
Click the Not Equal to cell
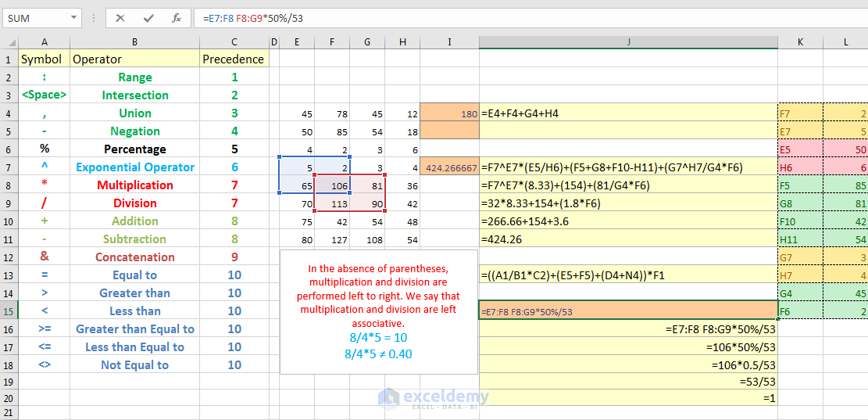[135, 365]
